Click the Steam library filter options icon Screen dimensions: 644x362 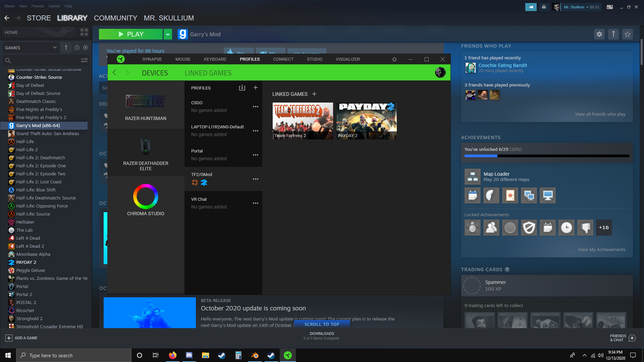tap(84, 60)
